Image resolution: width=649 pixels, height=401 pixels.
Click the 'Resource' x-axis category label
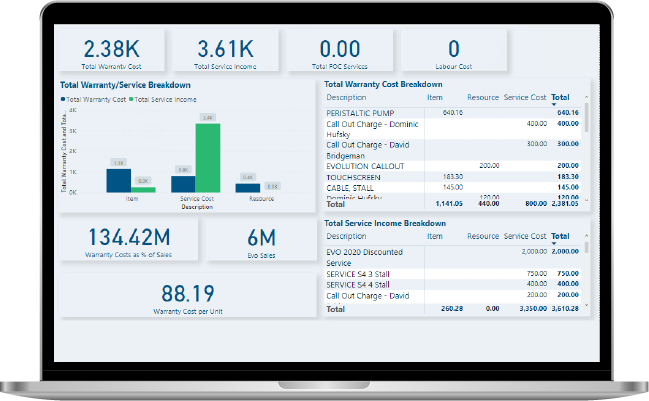point(261,199)
